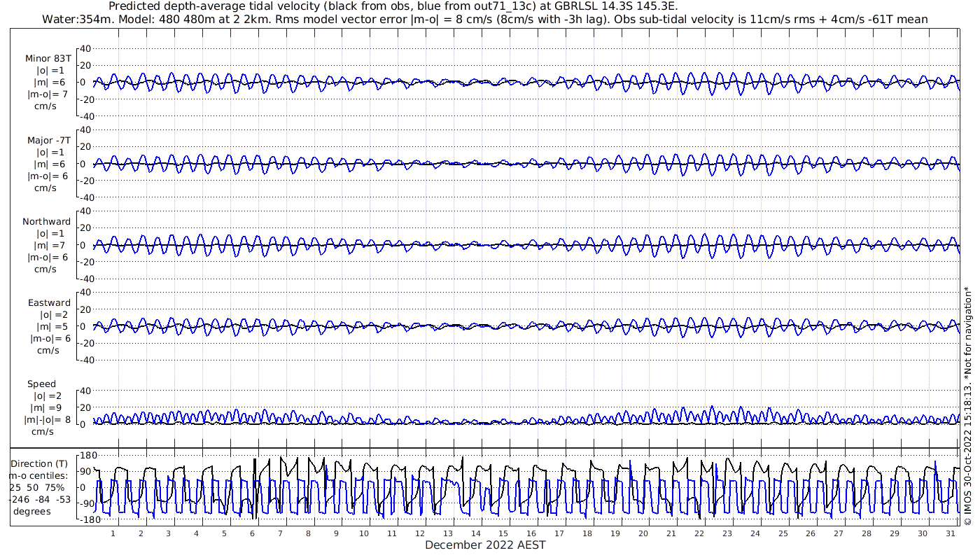The height and width of the screenshot is (560, 980).
Task: Click date tick '28' on the x-axis
Action: pyautogui.click(x=867, y=533)
